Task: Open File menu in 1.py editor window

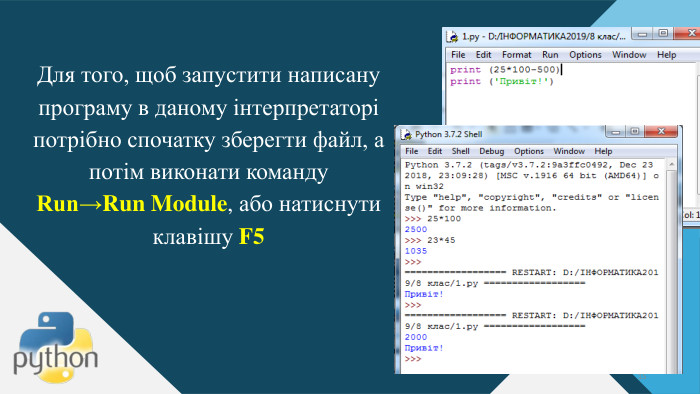Action: point(458,55)
